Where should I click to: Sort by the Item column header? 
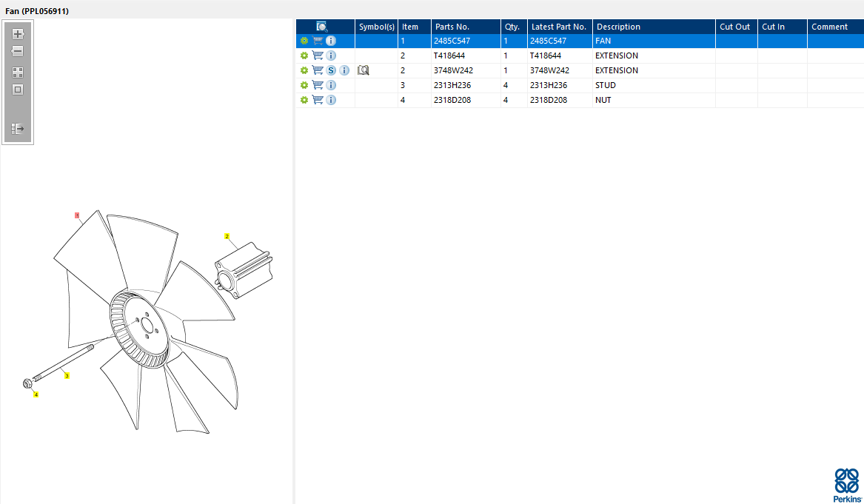pyautogui.click(x=414, y=27)
